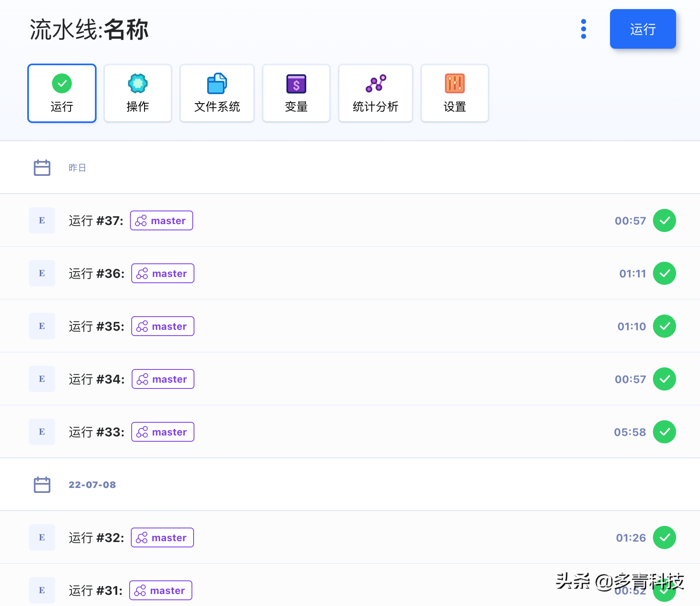Open the 文件系统 tab
Screen dimensions: 700x606
point(217,93)
